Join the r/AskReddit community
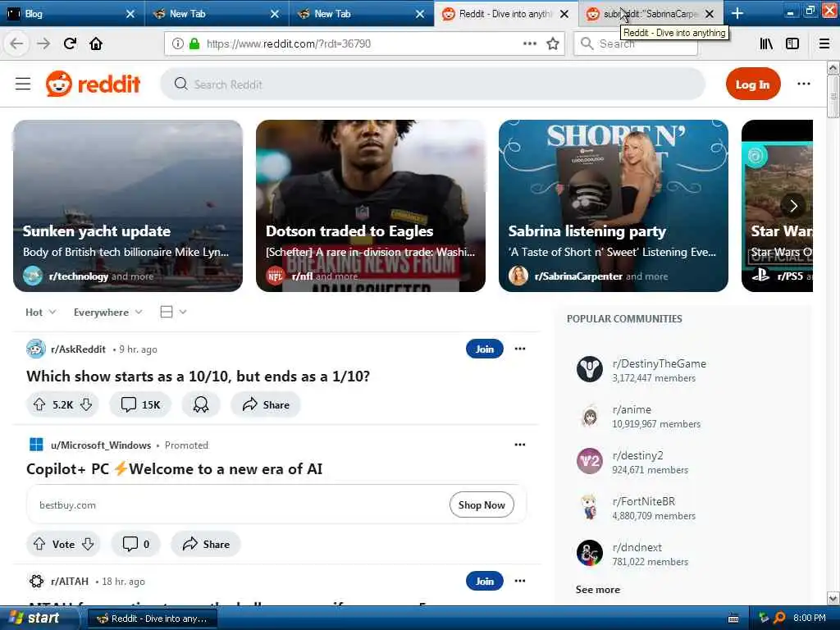840x630 pixels. click(484, 349)
